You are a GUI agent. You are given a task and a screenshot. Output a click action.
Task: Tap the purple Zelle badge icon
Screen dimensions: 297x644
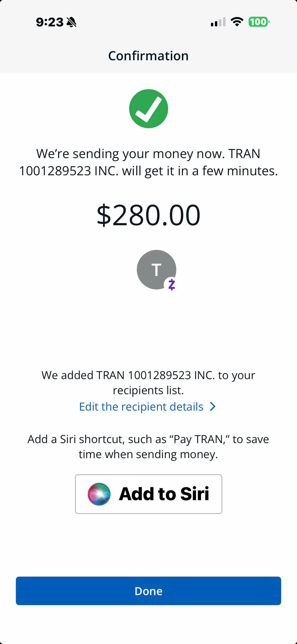tap(172, 284)
